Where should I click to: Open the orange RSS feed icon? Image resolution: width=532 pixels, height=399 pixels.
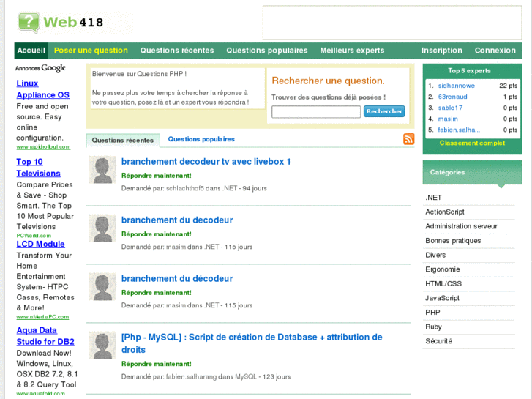[408, 139]
